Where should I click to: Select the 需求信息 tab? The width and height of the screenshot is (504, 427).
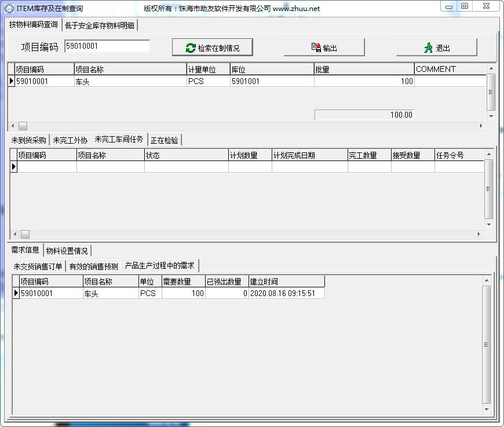pos(25,250)
